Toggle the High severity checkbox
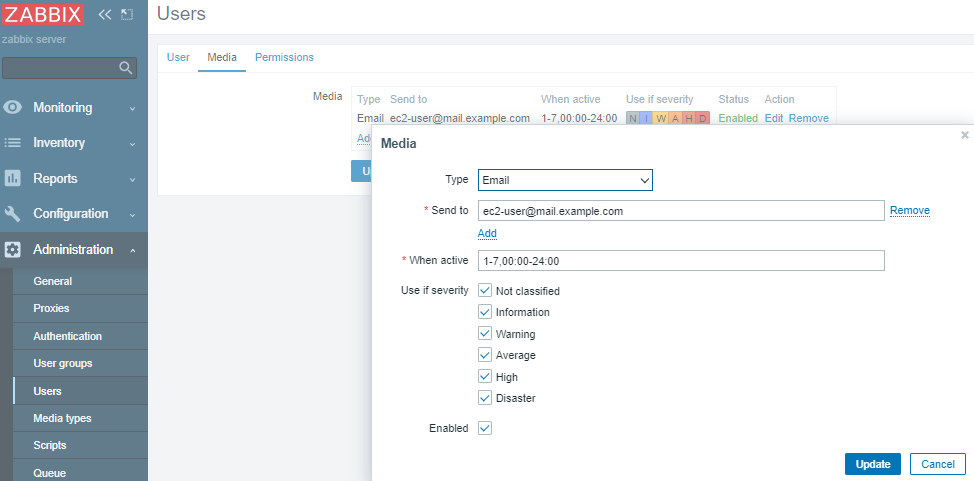 click(x=485, y=376)
